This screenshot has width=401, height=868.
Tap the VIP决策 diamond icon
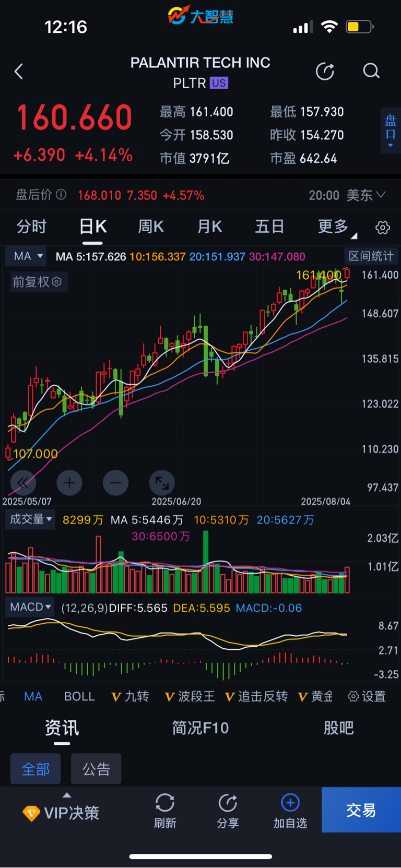click(x=31, y=813)
